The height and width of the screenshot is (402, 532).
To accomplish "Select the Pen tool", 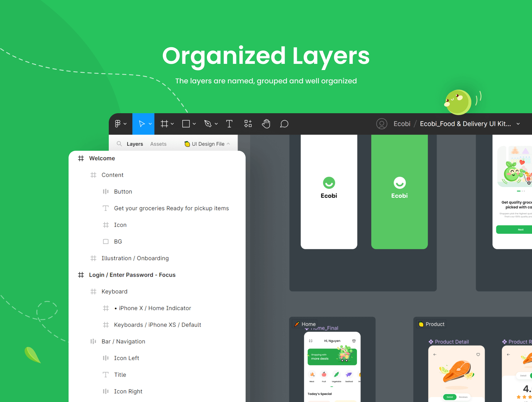I will tap(208, 124).
